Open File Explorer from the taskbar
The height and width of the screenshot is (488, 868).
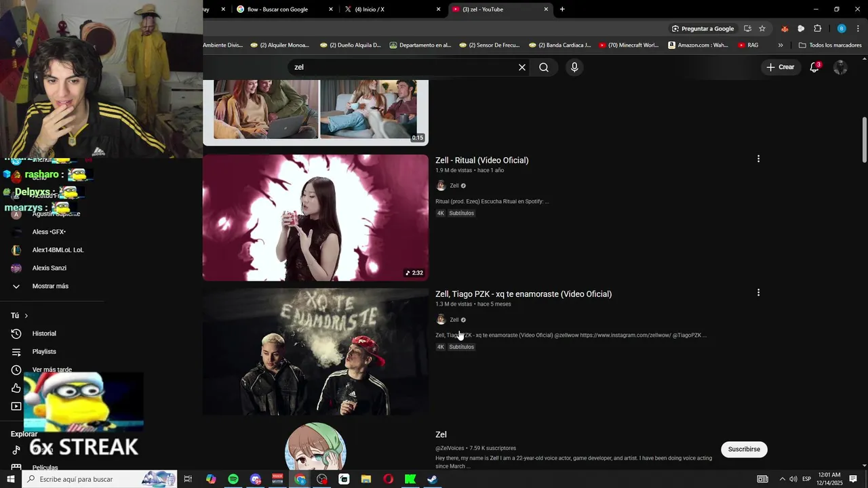(x=366, y=479)
